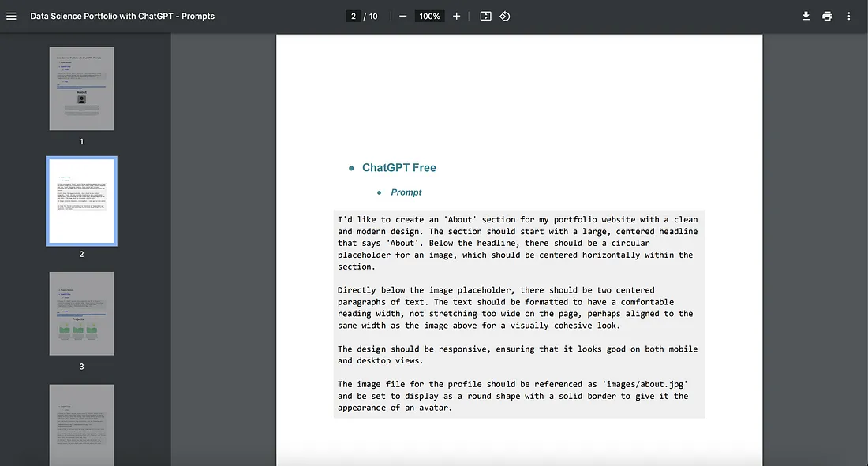Open the fourth page thumbnail
This screenshot has height=466, width=868.
coord(81,425)
